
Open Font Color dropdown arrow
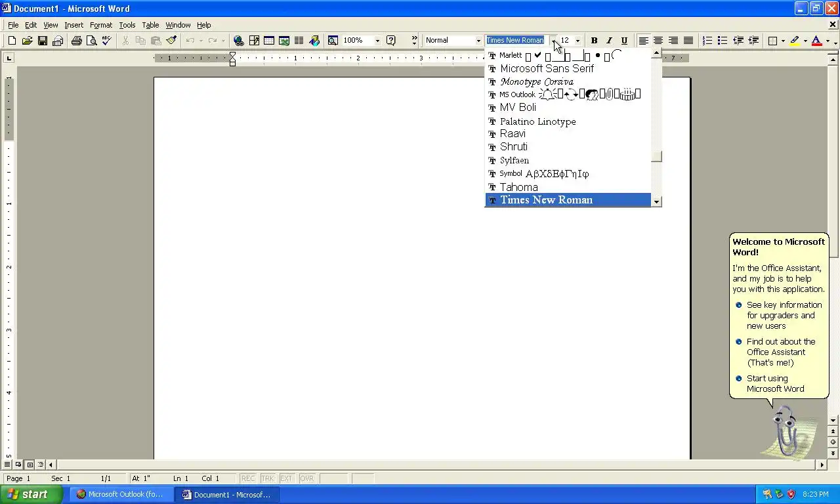[828, 41]
